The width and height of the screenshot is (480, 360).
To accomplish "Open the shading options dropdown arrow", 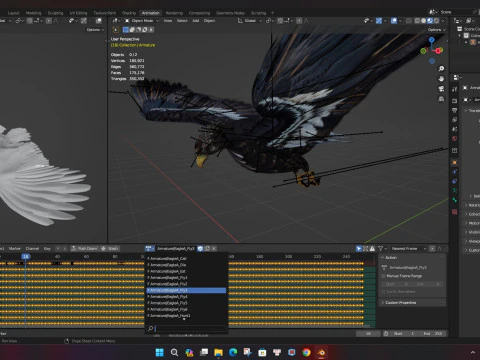I will [443, 21].
